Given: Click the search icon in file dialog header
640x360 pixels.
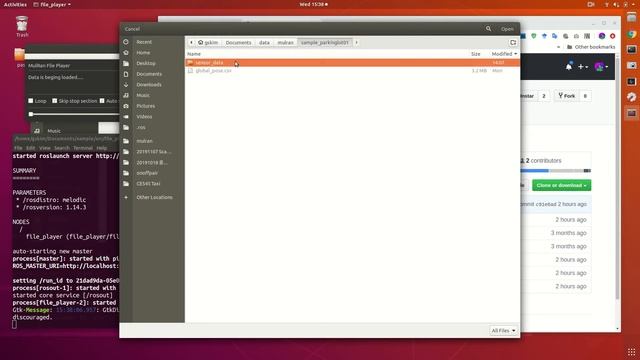Looking at the screenshot, I should tap(488, 29).
